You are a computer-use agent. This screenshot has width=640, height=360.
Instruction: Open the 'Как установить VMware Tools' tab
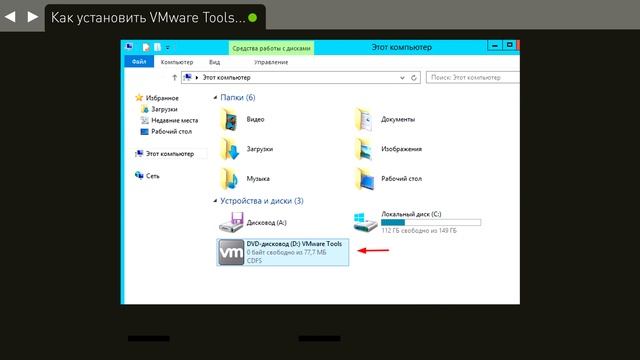(x=155, y=17)
